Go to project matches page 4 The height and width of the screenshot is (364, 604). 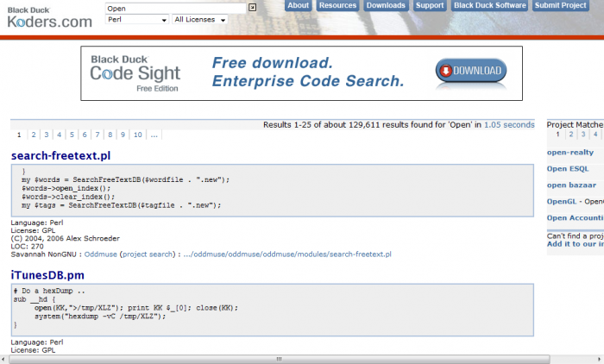595,134
